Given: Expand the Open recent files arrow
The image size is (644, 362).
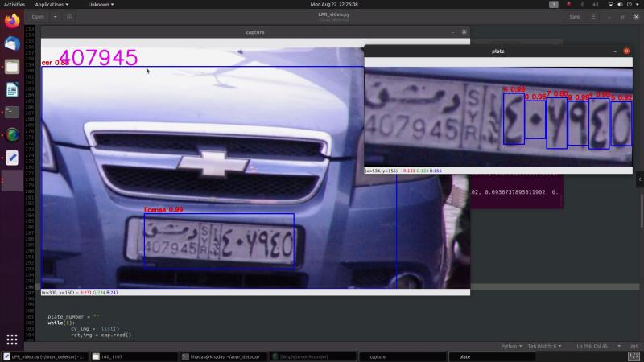Looking at the screenshot, I should [55, 17].
